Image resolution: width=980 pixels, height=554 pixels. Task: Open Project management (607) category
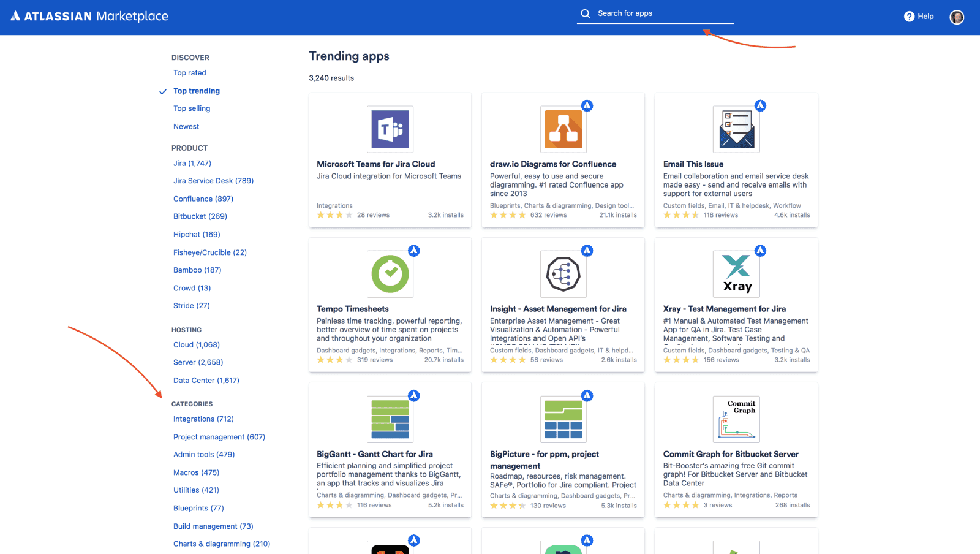(219, 437)
